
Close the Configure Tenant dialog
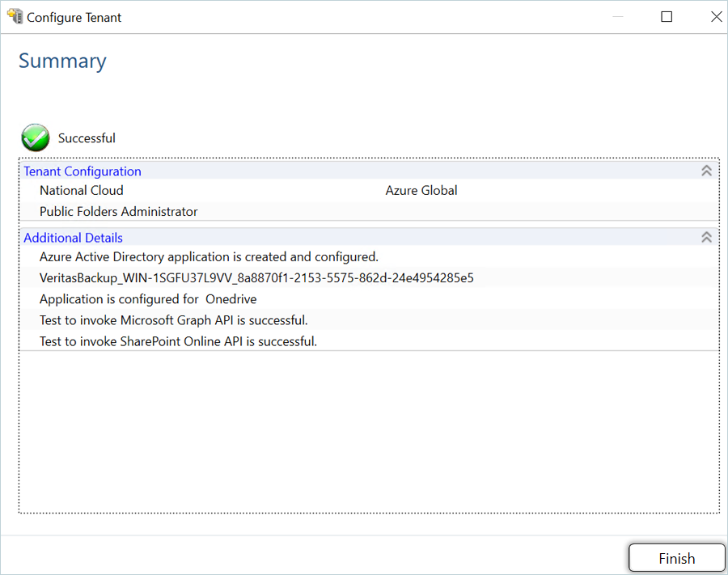coord(716,17)
